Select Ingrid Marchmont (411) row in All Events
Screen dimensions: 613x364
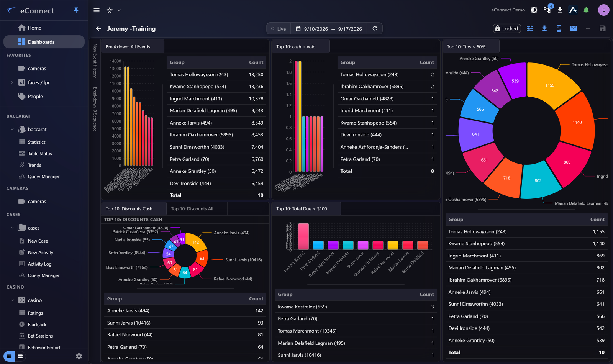216,98
